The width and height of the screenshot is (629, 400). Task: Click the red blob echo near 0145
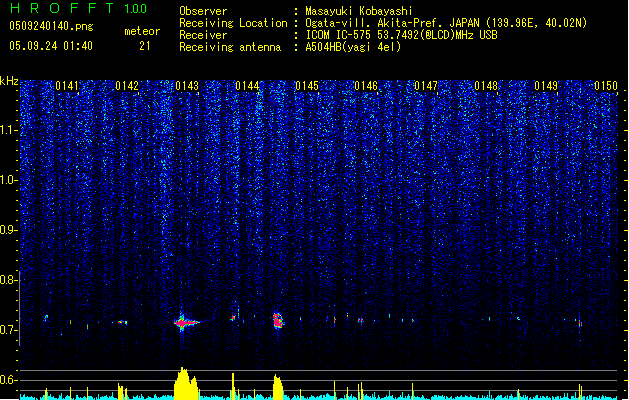point(278,321)
